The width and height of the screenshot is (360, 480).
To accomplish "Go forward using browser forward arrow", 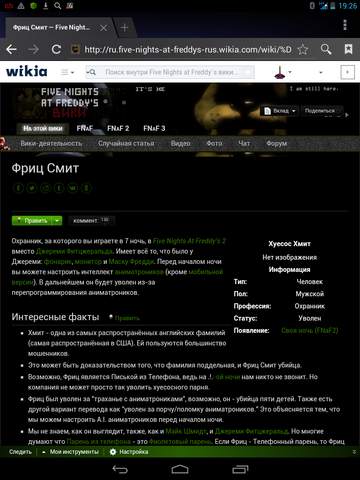I will pyautogui.click(x=34, y=50).
